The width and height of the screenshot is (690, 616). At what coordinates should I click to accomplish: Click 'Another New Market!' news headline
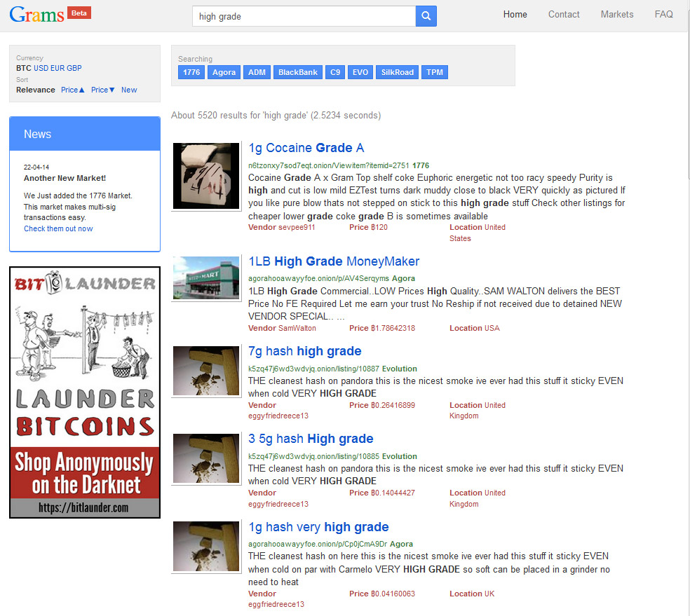65,178
